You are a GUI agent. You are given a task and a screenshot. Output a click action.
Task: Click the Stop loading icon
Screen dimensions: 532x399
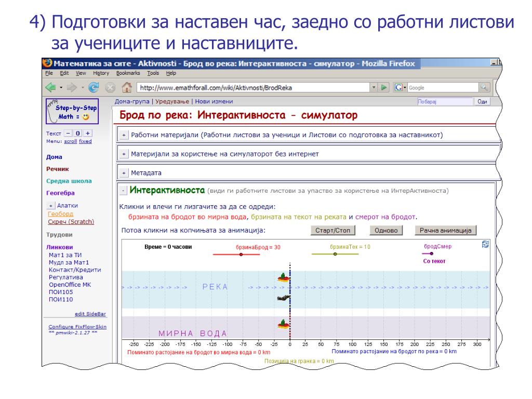[110, 88]
